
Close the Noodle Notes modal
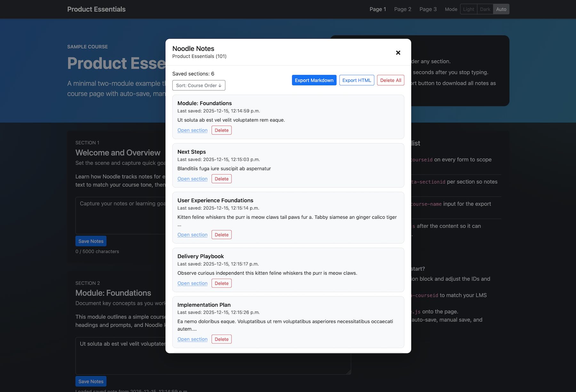coord(398,52)
